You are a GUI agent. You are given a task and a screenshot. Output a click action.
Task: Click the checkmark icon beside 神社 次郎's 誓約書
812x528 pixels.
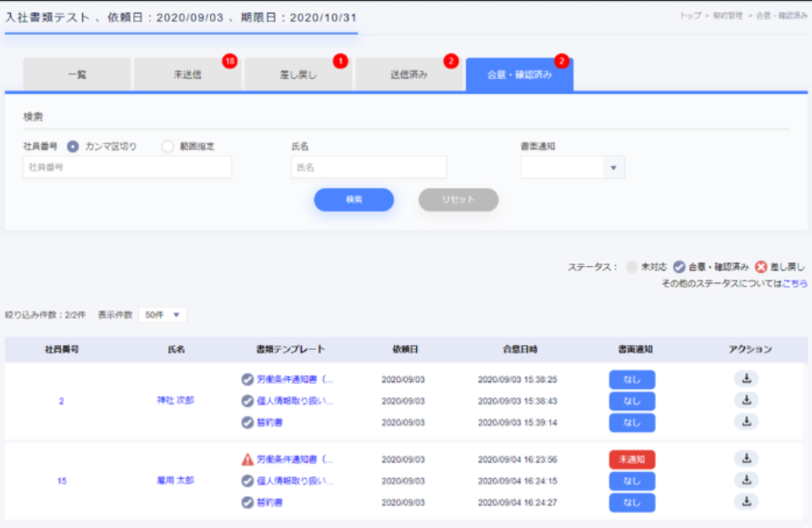tap(247, 422)
